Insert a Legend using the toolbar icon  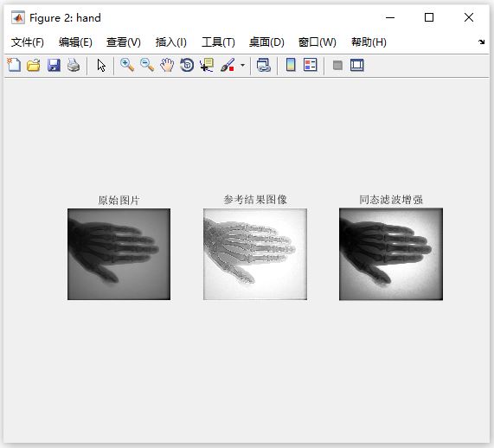click(311, 65)
